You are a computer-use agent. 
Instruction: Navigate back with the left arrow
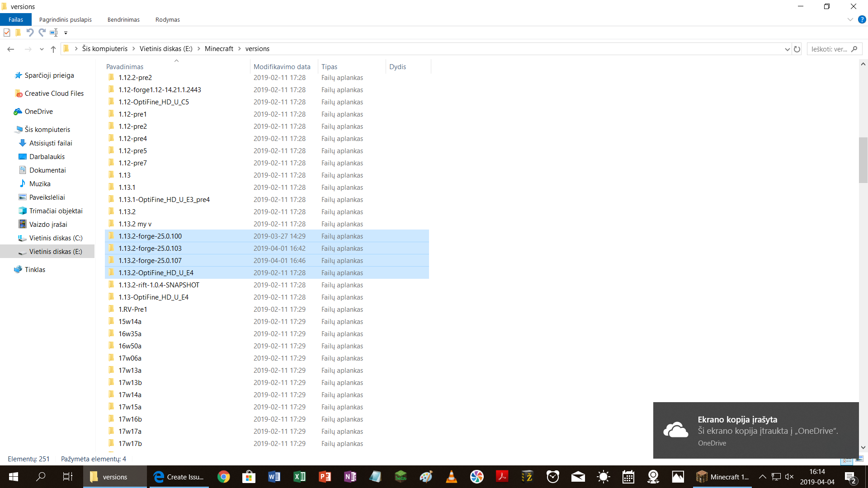pos(11,49)
